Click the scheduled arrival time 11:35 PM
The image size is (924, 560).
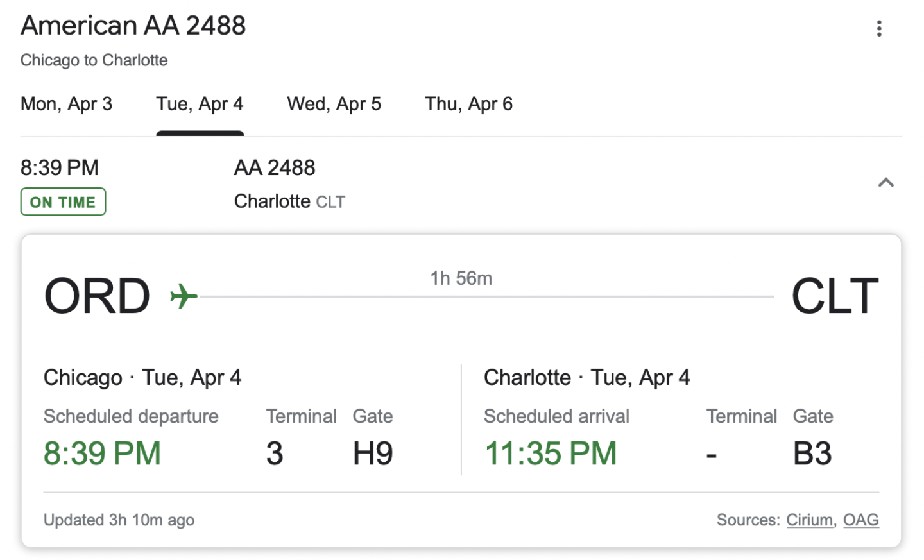(550, 454)
